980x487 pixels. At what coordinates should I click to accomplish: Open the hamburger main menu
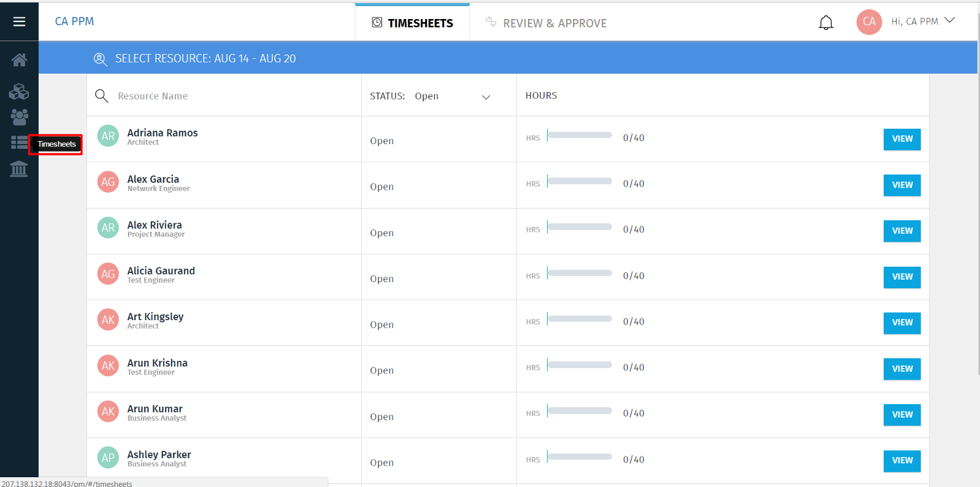point(19,21)
